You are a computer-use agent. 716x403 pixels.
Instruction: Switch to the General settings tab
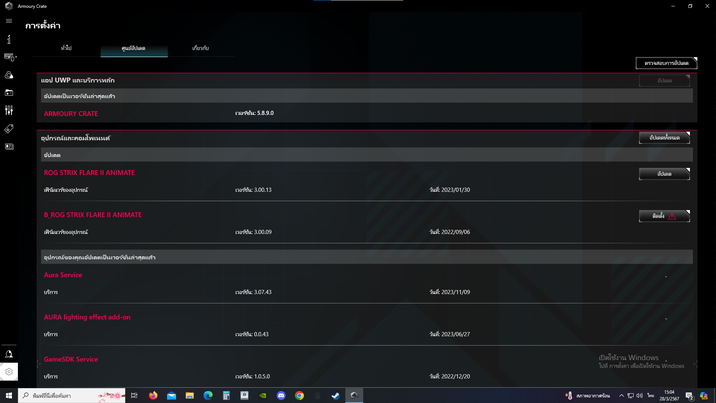[67, 48]
